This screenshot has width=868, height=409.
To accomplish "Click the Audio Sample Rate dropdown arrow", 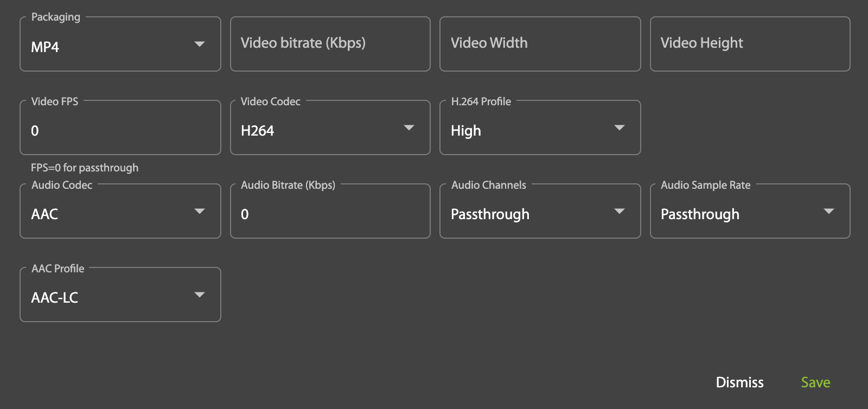I will [828, 212].
